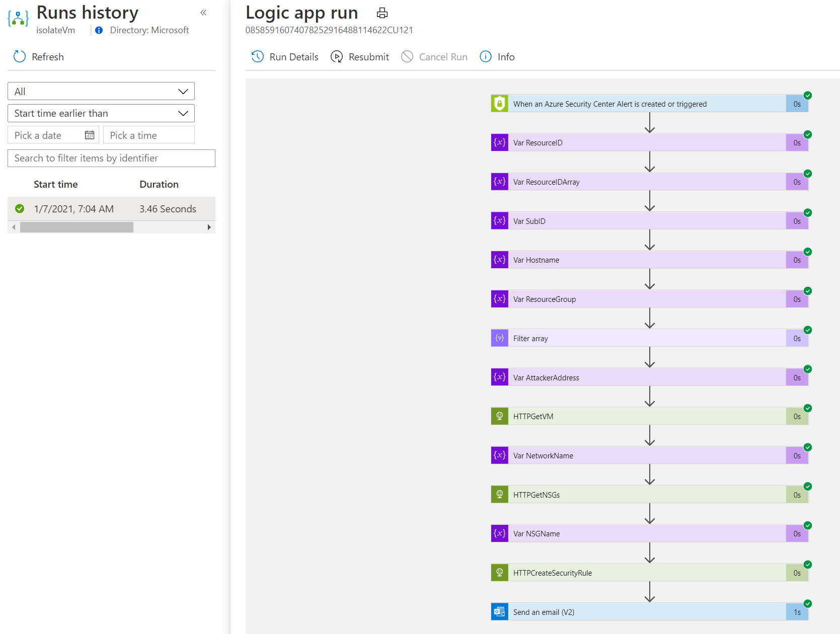The image size is (840, 634).
Task: Click the Filter array step icon
Action: pyautogui.click(x=499, y=338)
